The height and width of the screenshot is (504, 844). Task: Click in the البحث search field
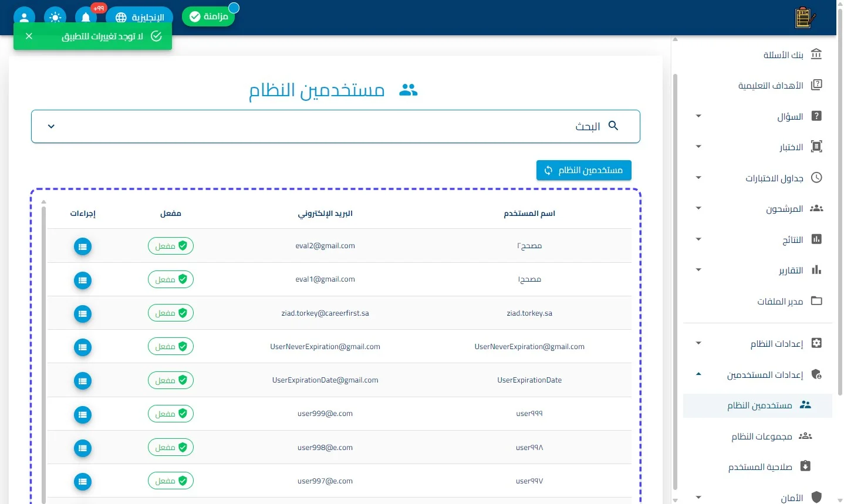[336, 126]
